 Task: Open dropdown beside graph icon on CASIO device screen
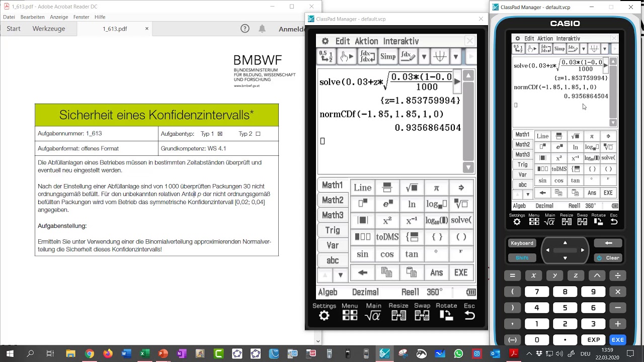point(605,49)
